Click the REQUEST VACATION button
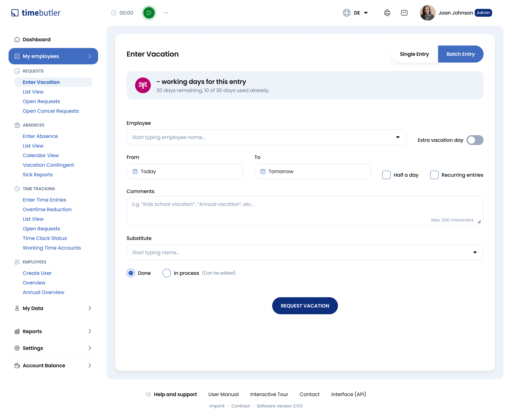Image resolution: width=512 pixels, height=420 pixels. coord(305,306)
